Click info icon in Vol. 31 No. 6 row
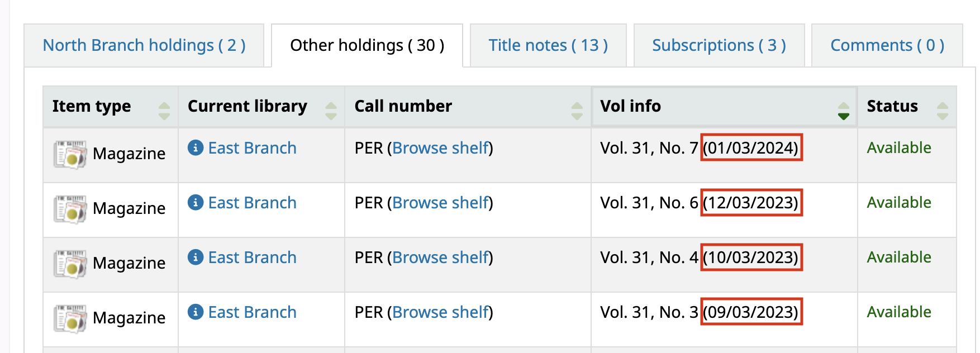 [x=195, y=203]
